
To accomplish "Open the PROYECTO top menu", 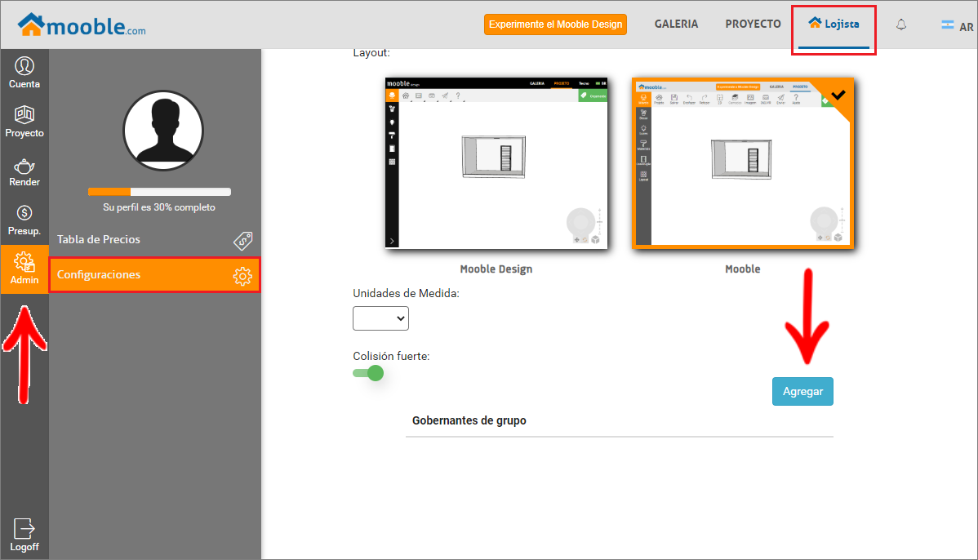I will click(753, 24).
